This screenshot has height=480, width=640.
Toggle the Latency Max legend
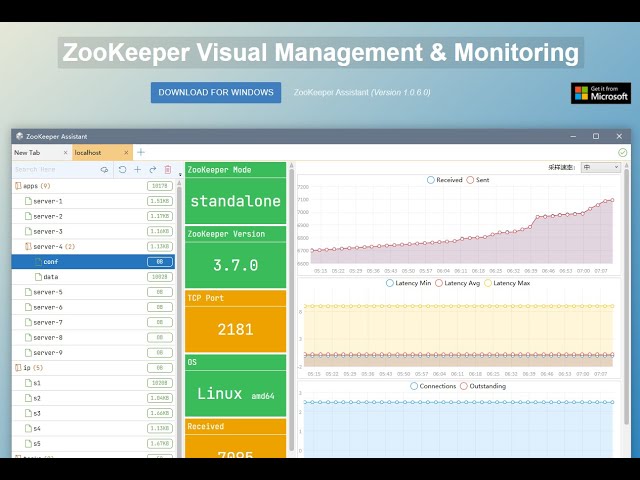(x=507, y=283)
